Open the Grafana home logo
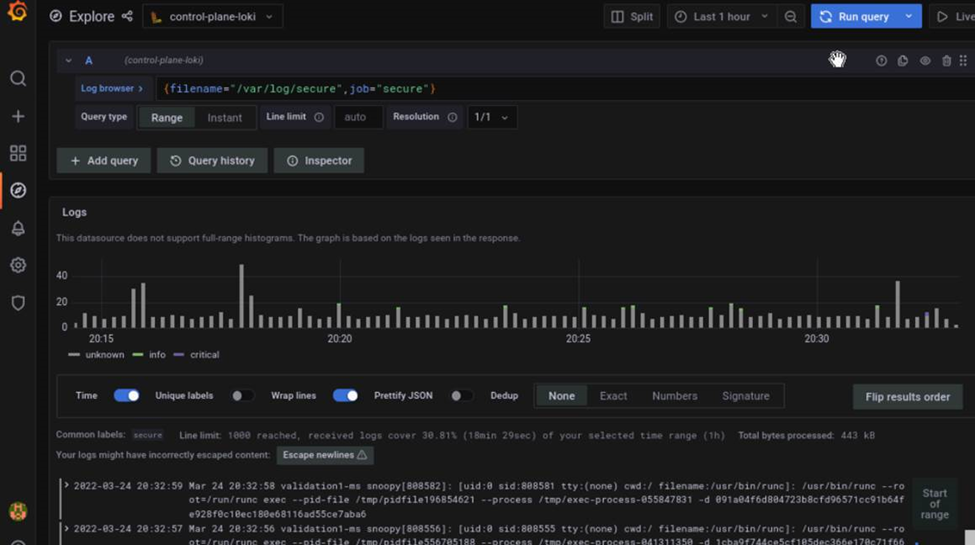The width and height of the screenshot is (975, 545). pos(17,11)
